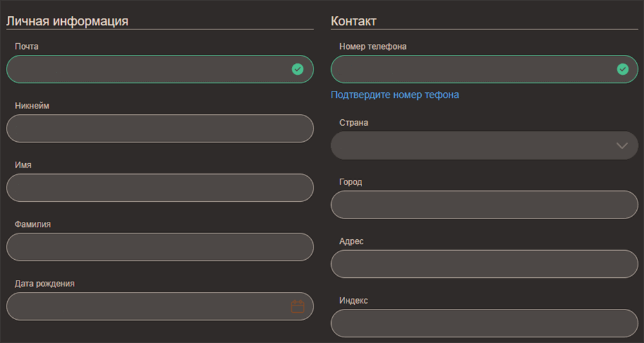
Task: Click the Страна field label
Action: point(354,122)
